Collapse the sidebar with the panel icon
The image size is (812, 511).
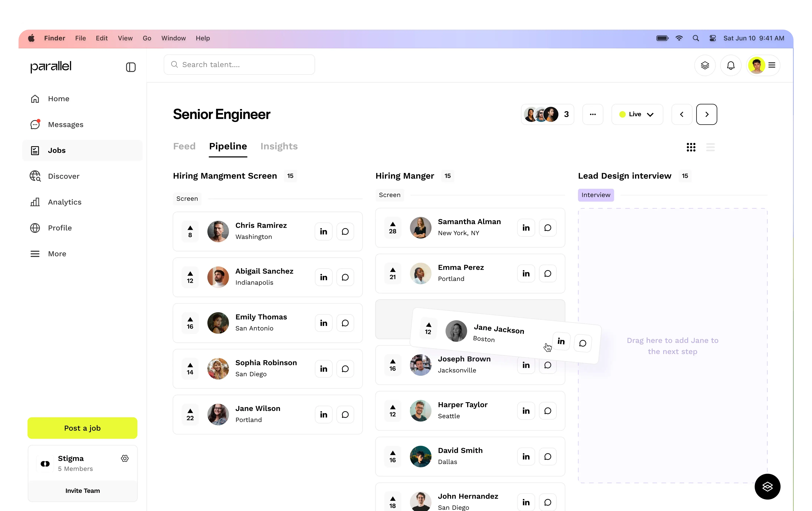click(131, 67)
